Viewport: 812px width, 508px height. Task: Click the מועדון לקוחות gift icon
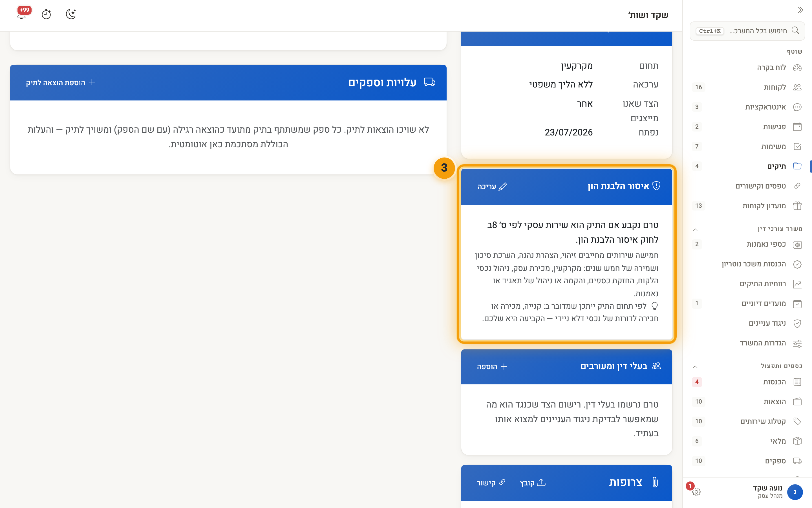(797, 206)
